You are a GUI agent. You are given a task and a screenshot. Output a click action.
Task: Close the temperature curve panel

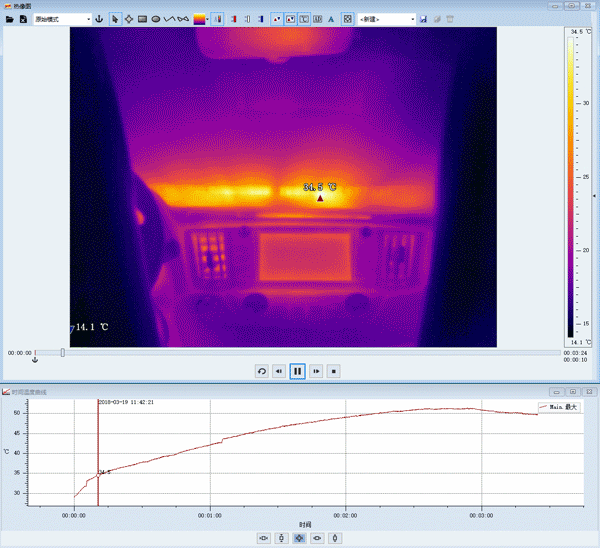(589, 392)
